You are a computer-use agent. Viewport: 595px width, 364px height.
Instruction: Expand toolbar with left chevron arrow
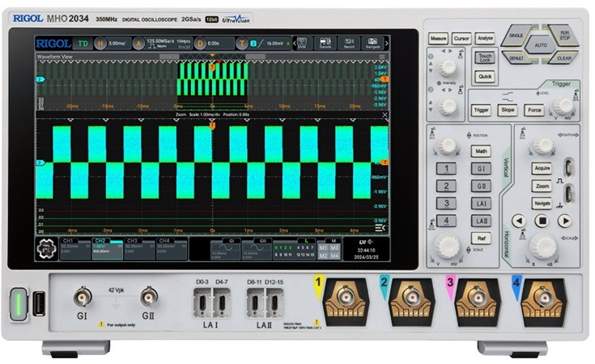(294, 43)
